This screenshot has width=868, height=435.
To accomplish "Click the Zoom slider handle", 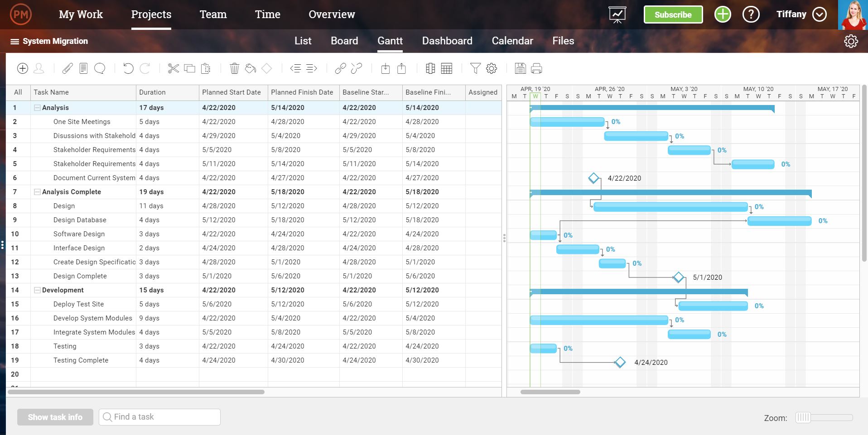I will (x=803, y=417).
